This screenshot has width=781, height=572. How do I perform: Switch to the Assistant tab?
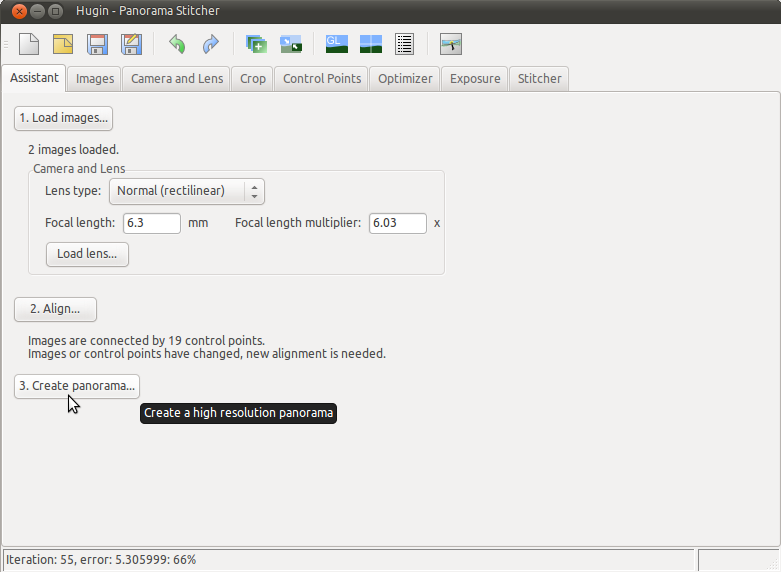[x=34, y=78]
